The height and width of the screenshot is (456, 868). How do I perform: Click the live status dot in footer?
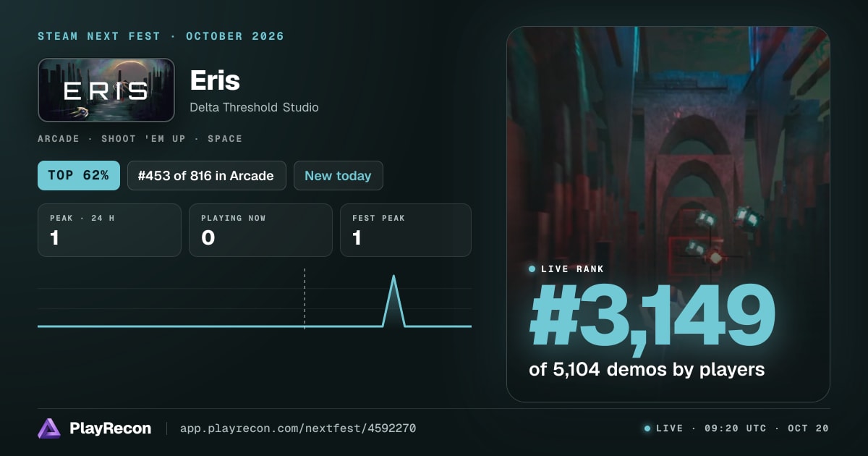pyautogui.click(x=647, y=428)
